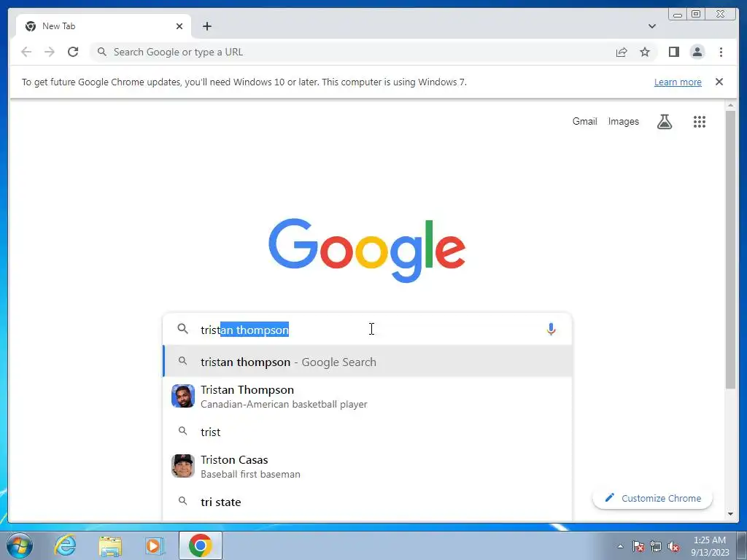Reload the current page
The height and width of the screenshot is (560, 747).
click(x=73, y=52)
